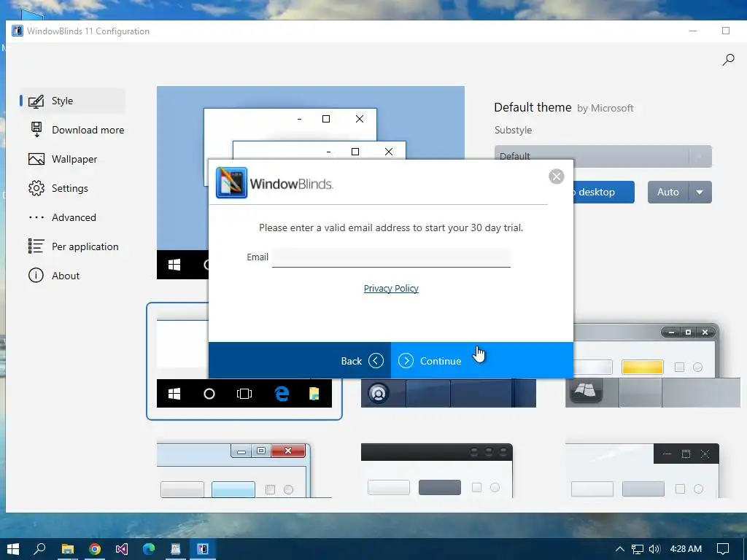This screenshot has height=560, width=747.
Task: Click the Advanced three-dots icon
Action: 36,217
